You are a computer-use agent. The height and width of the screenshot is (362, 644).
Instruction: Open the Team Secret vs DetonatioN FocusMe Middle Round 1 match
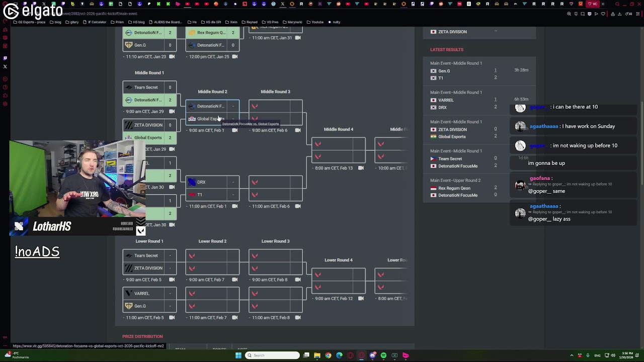coord(149,94)
